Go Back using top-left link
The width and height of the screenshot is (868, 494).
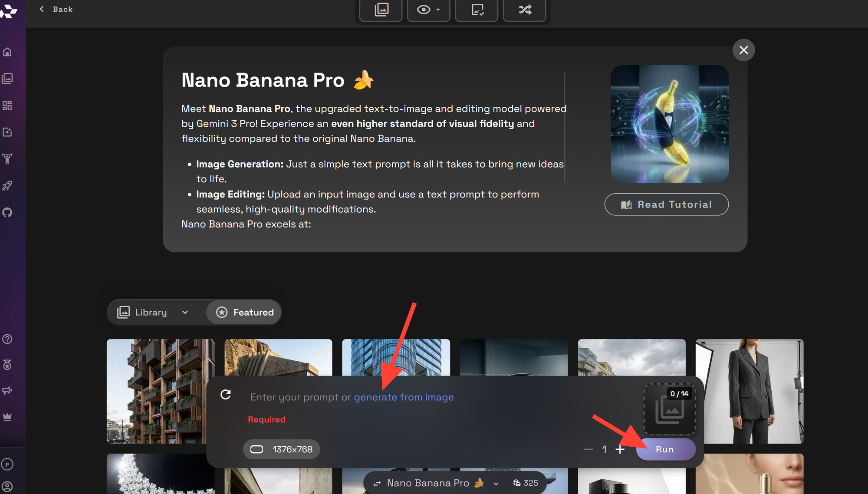(x=56, y=9)
